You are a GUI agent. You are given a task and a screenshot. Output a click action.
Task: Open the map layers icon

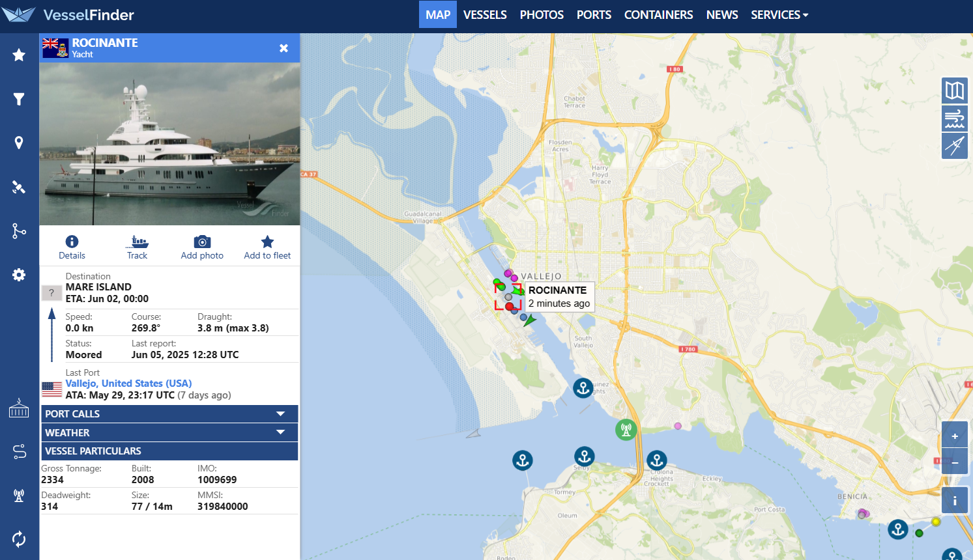click(x=954, y=90)
